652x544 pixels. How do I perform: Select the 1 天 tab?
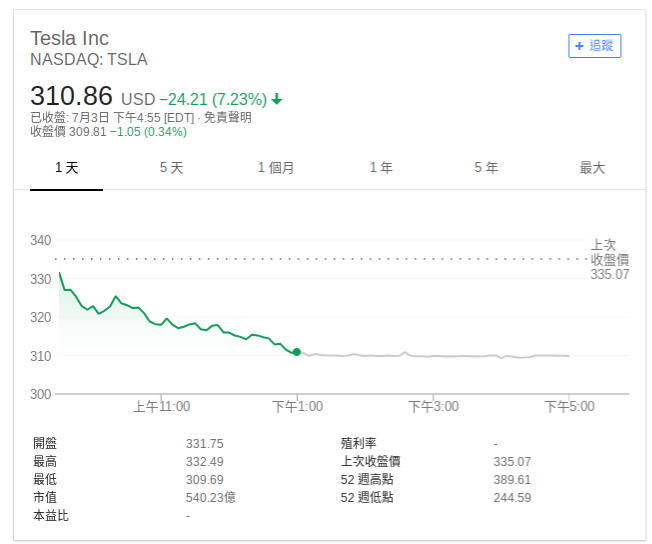(67, 168)
